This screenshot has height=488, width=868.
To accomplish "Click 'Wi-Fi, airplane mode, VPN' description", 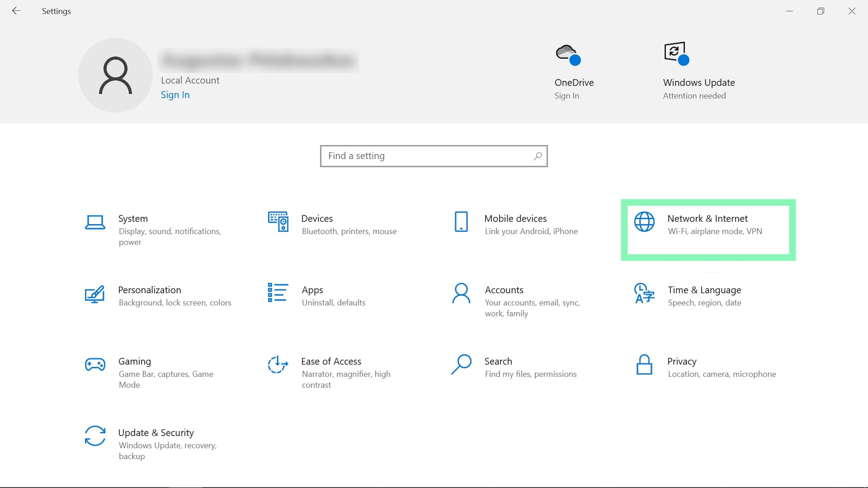I will pyautogui.click(x=715, y=231).
